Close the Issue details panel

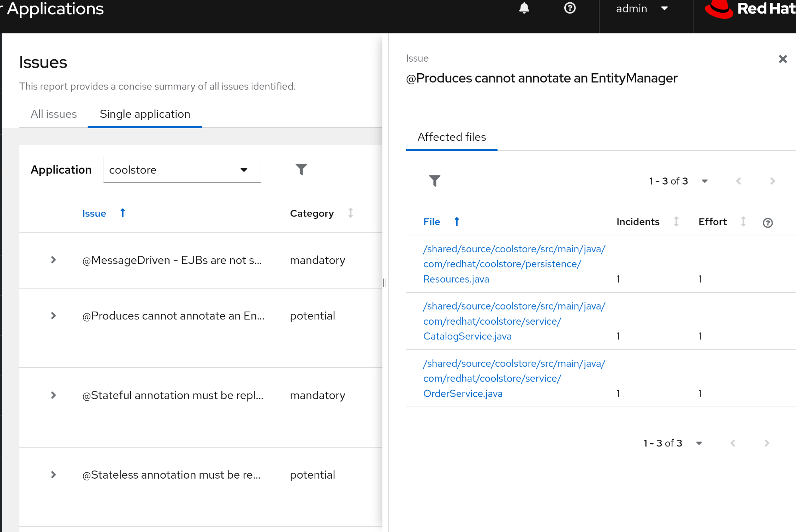[x=782, y=59]
